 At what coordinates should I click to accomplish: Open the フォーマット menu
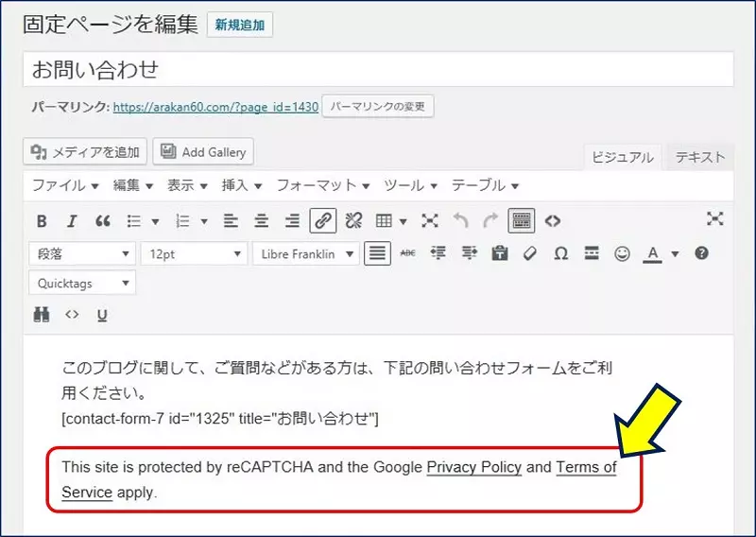point(323,185)
